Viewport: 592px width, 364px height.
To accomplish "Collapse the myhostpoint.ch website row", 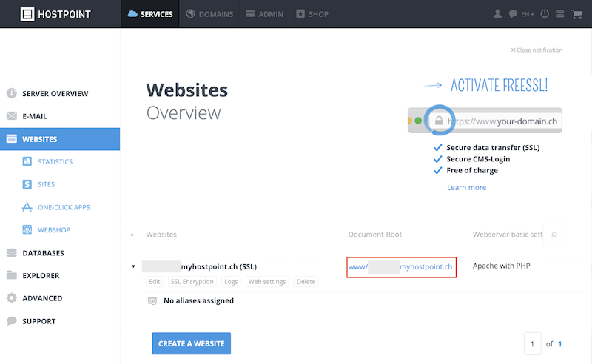I will point(133,266).
